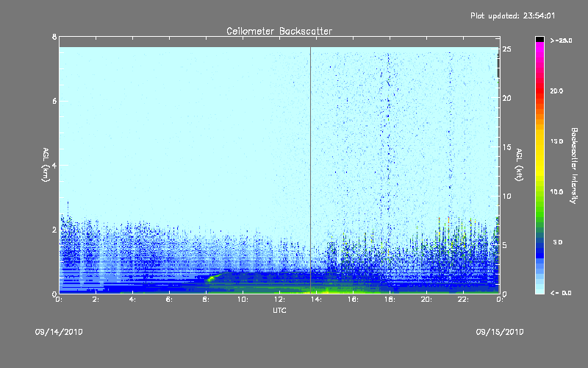The height and width of the screenshot is (368, 588).
Task: Select the 'Plot updated: 23:54:01' timestamp
Action: pos(512,15)
